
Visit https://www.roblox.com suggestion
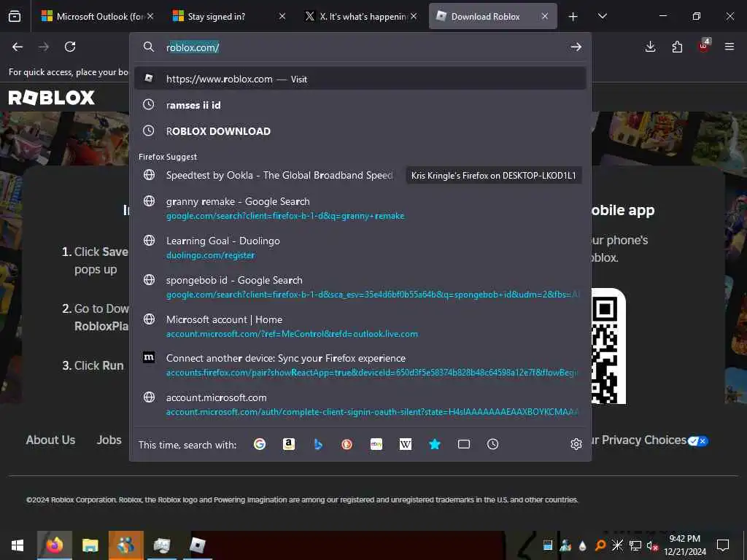[360, 79]
